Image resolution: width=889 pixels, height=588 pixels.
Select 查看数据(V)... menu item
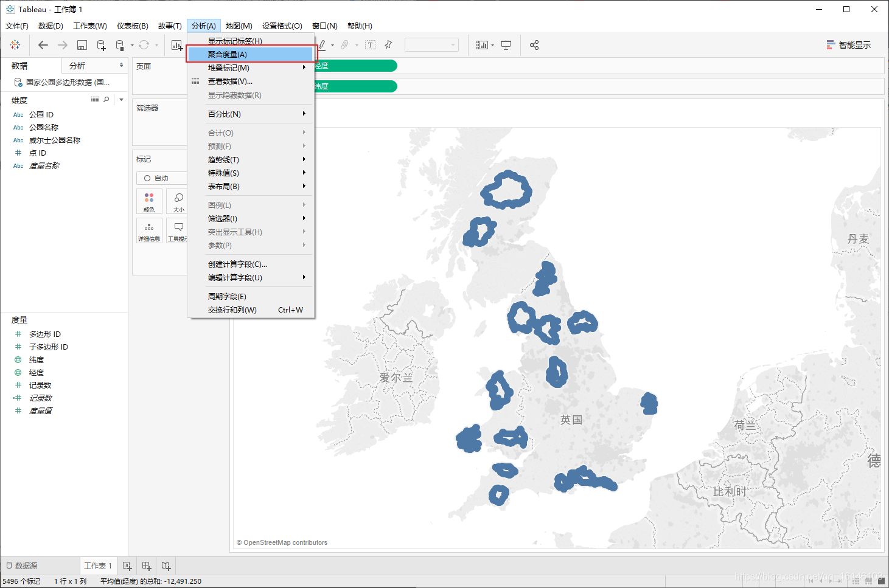(x=251, y=81)
